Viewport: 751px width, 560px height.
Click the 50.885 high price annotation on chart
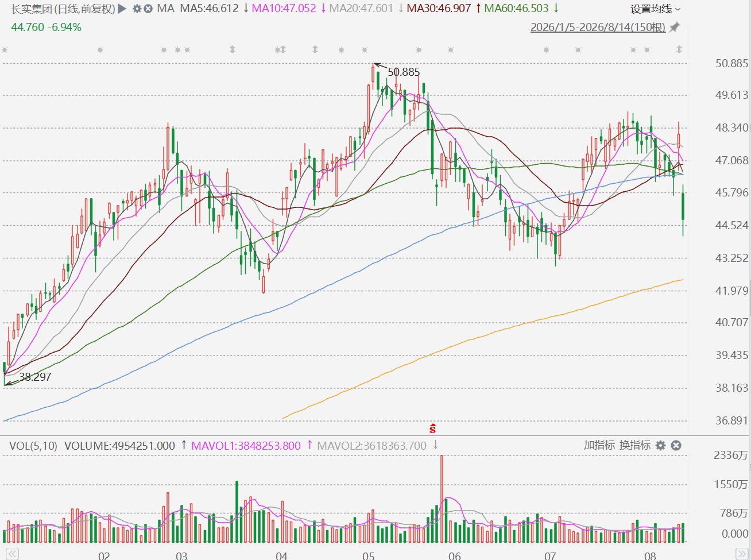point(404,72)
